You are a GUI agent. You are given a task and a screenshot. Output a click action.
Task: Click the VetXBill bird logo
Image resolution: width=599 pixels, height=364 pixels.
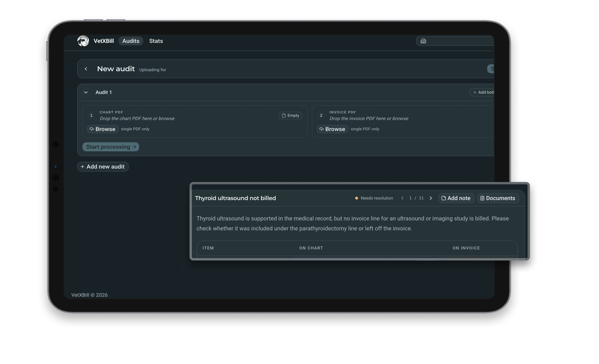83,41
